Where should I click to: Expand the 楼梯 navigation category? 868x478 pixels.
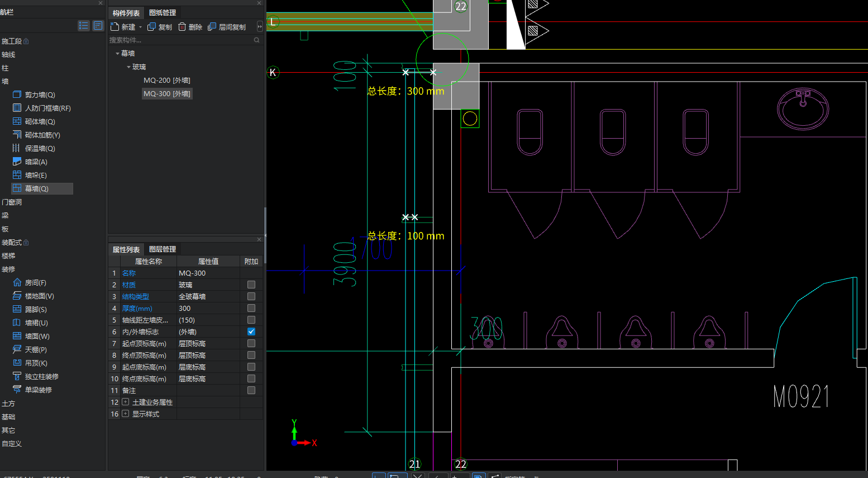point(8,256)
